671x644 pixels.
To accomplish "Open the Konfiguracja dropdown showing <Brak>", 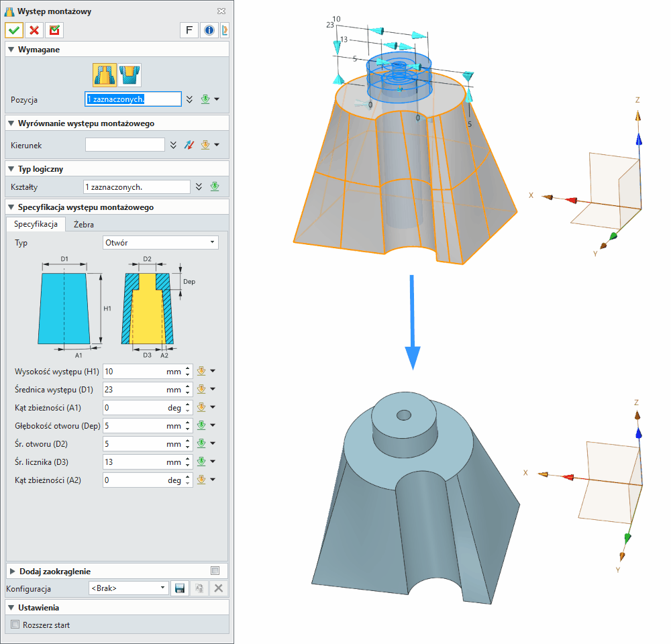I will pos(128,588).
